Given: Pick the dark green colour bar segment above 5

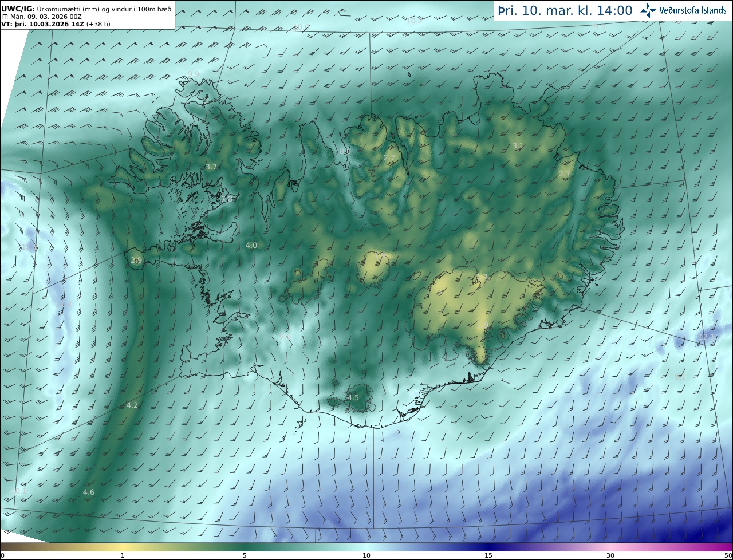Looking at the screenshot, I should click(x=245, y=547).
